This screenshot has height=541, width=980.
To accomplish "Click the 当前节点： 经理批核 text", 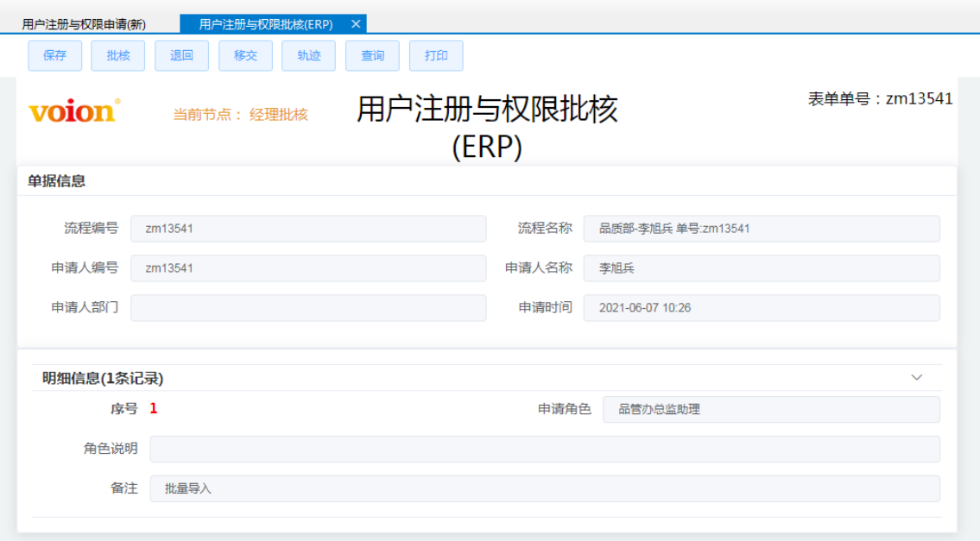I will (x=241, y=114).
